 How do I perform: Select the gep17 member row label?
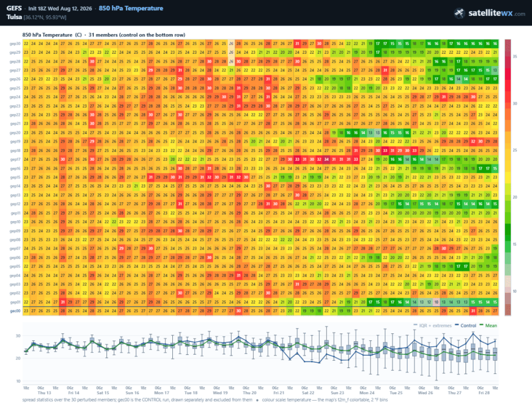[15, 159]
